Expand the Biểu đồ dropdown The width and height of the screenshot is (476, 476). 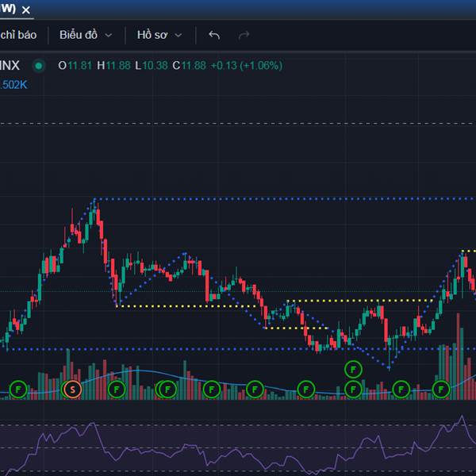(x=86, y=35)
